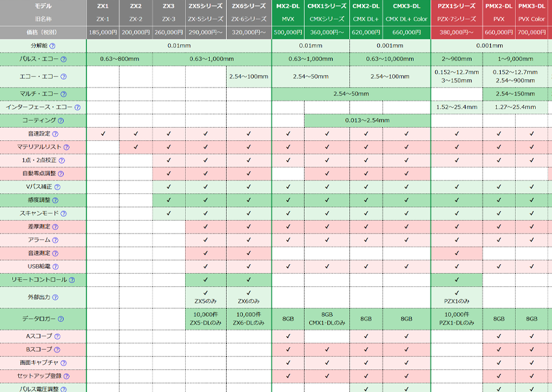Click the help icon beside 差厚測定
Image resolution: width=552 pixels, height=392 pixels.
55,227
